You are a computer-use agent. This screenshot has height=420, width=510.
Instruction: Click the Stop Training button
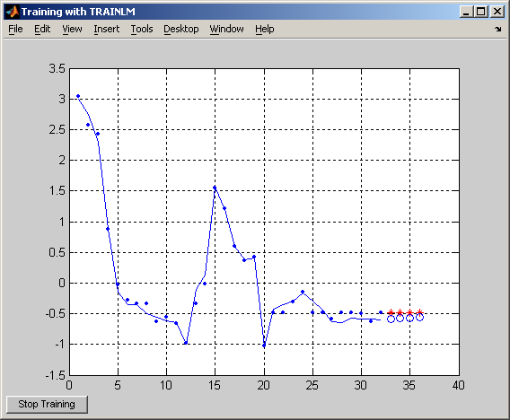click(47, 405)
